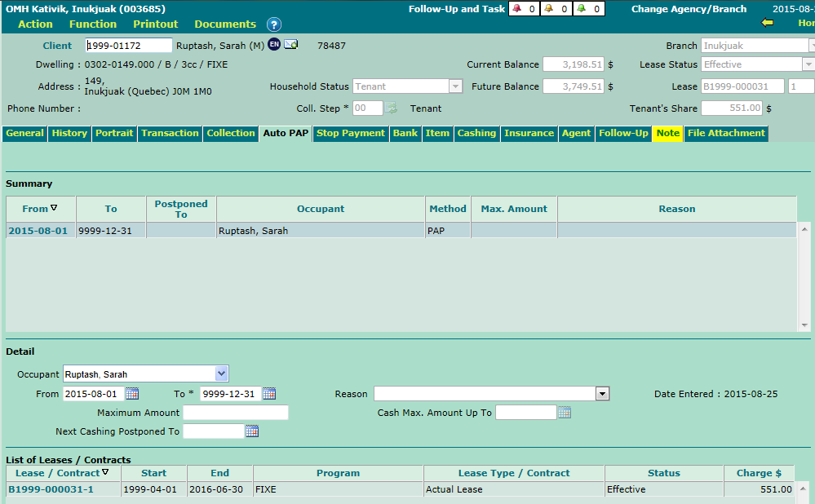Viewport: 815px width, 504px height.
Task: Click Change Agency/Branch link
Action: point(689,9)
